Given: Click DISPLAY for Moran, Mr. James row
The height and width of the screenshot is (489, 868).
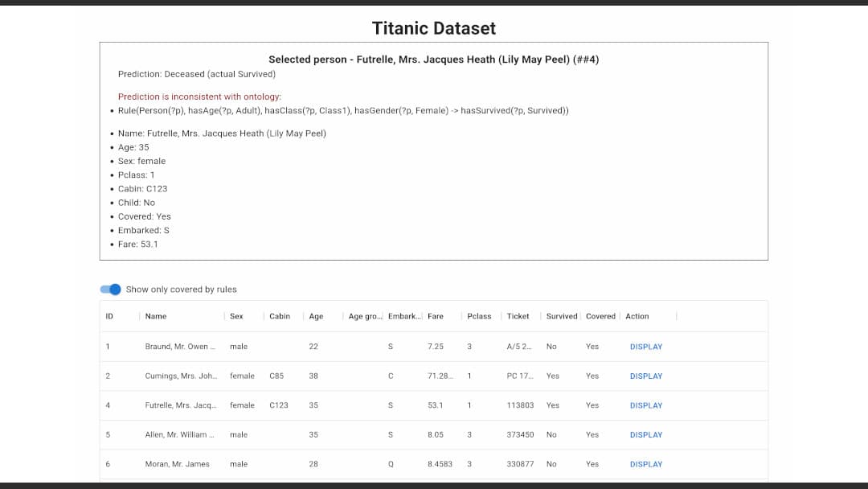Looking at the screenshot, I should [646, 464].
